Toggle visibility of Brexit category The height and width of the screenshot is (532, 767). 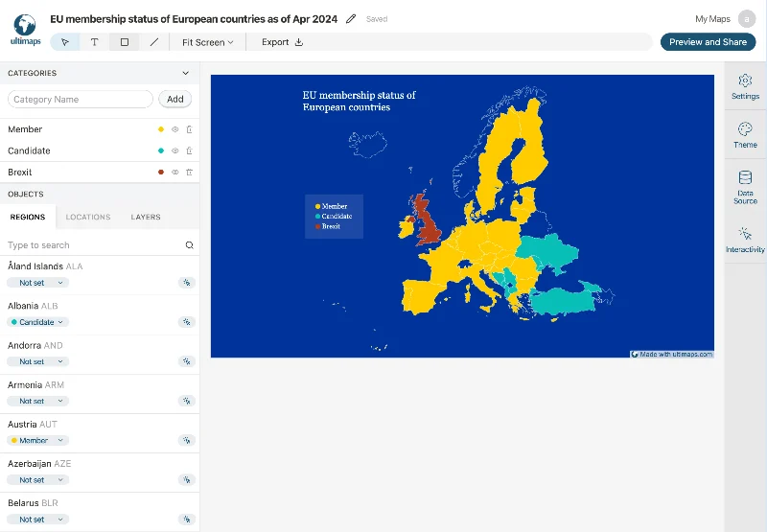click(174, 173)
